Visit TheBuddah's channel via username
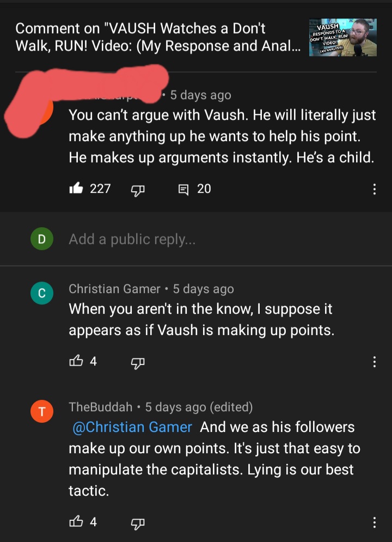This screenshot has height=542, width=392. [x=101, y=407]
